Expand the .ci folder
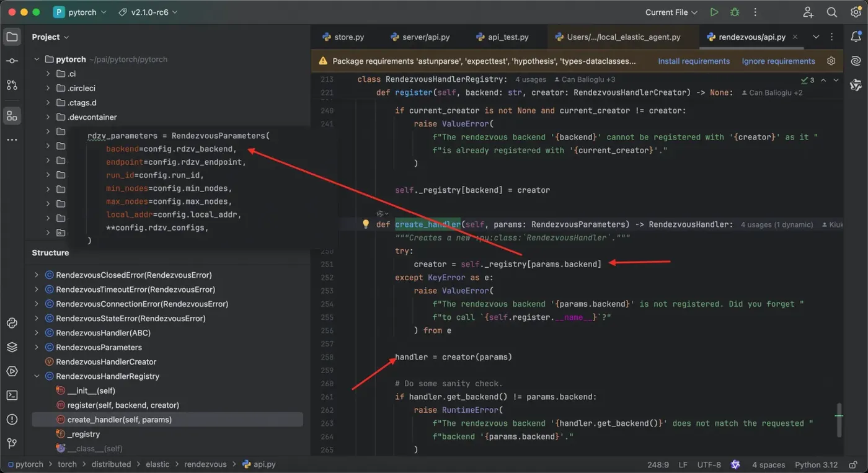 coord(48,74)
